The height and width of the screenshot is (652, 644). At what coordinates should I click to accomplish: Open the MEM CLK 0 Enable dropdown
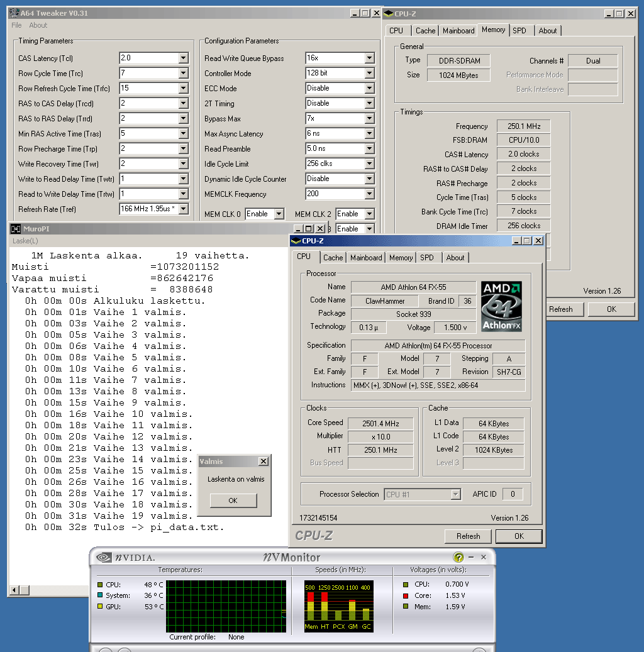(279, 214)
